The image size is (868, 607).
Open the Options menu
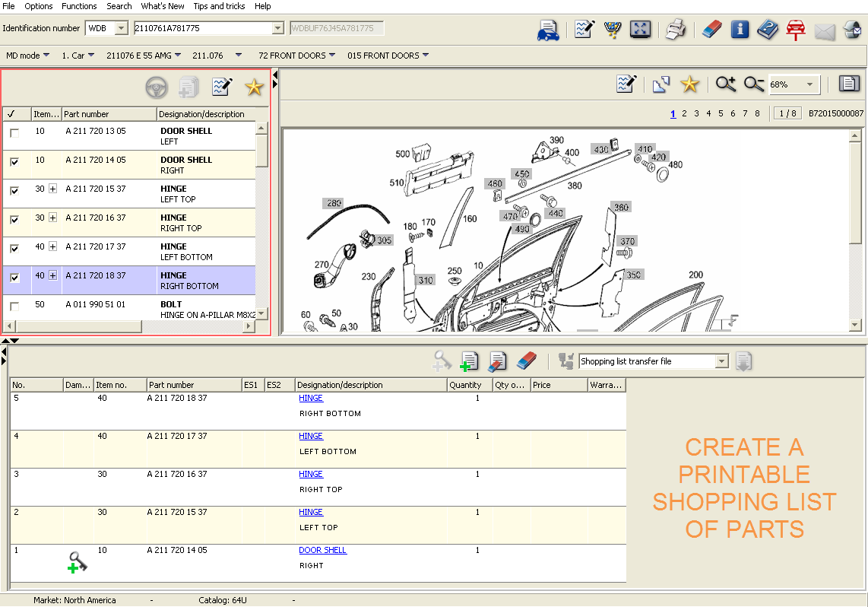38,6
